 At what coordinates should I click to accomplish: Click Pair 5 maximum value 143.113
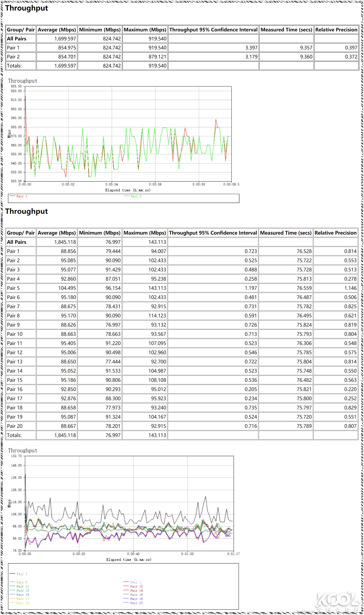click(x=157, y=288)
